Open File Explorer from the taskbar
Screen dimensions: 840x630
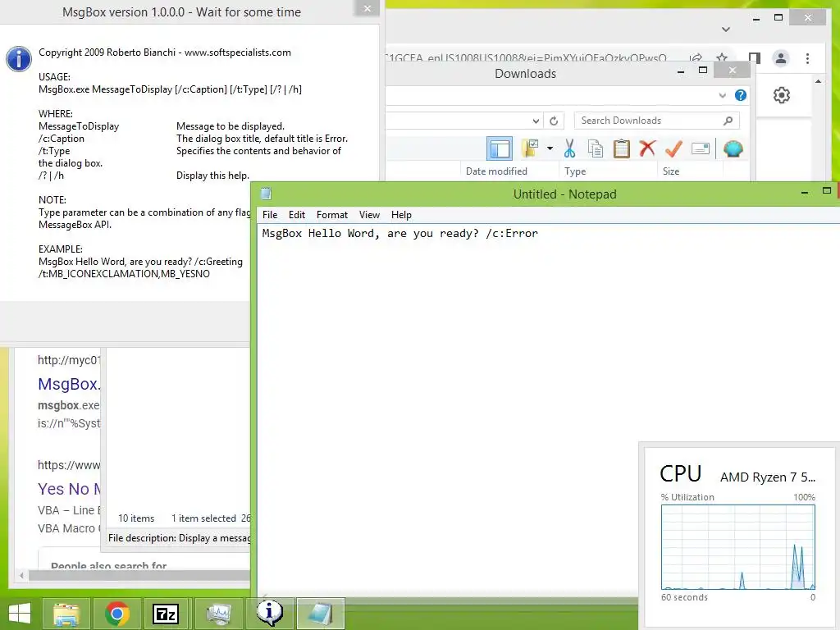click(x=66, y=614)
